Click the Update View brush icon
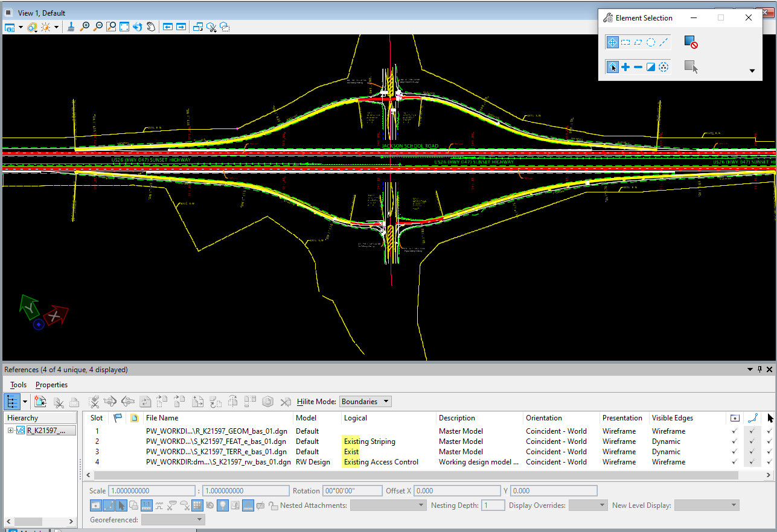Viewport: 777px width, 532px height. coord(71,27)
